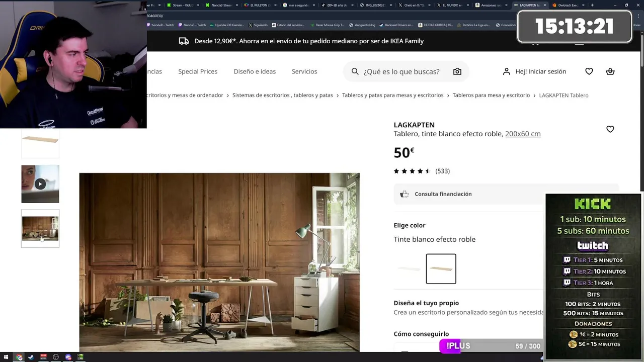Screen dimensions: 644x362
Task: Open the 200x60 cm size link
Action: tap(523, 134)
